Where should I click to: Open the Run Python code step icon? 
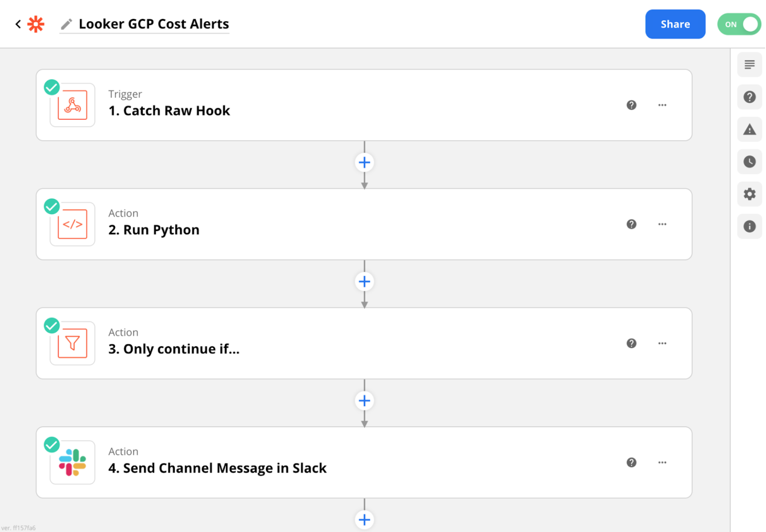[x=72, y=224]
